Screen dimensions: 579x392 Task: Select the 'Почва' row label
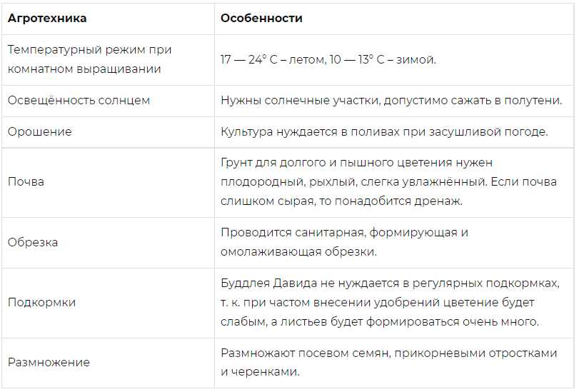point(26,182)
